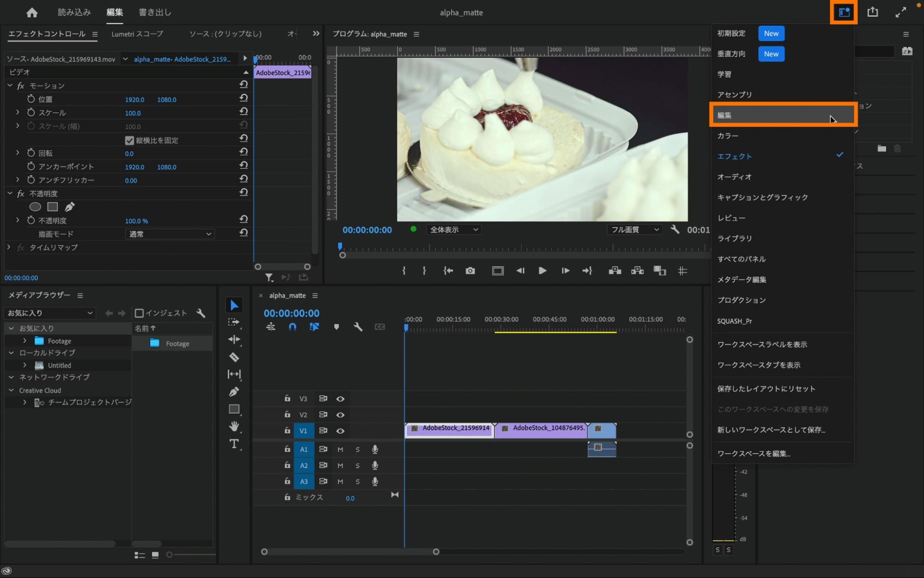Select the Razor tool in the toolbar
Image resolution: width=924 pixels, height=578 pixels.
234,357
